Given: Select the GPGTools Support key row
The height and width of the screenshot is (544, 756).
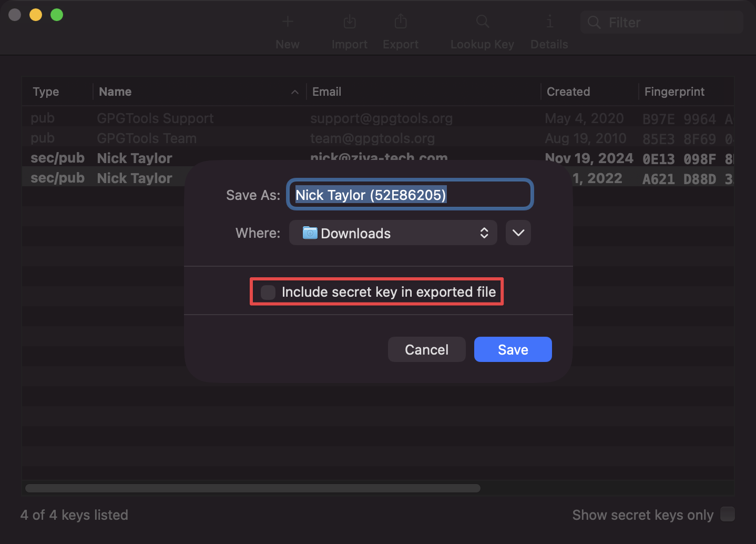Looking at the screenshot, I should click(378, 118).
